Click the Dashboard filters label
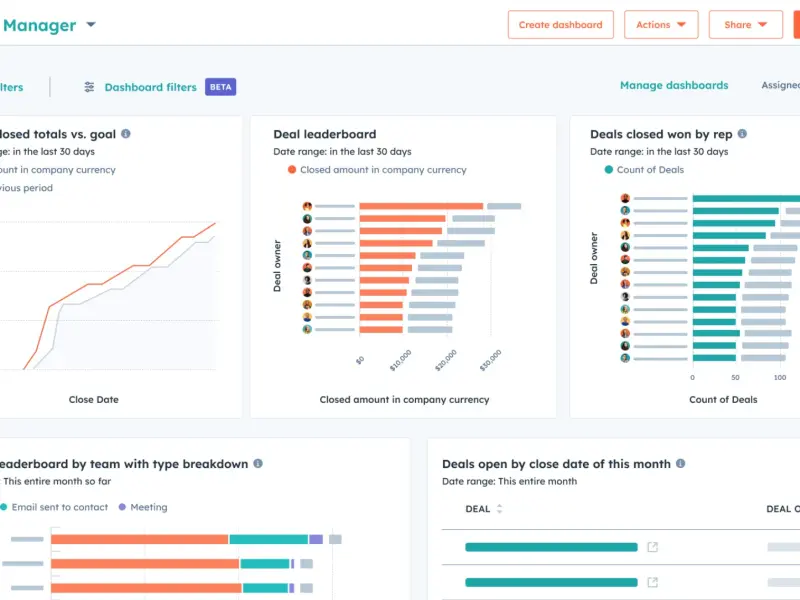 click(x=150, y=87)
